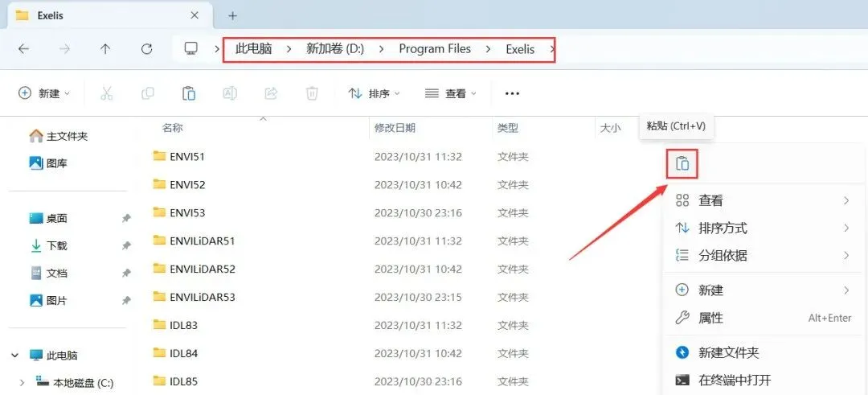
Task: Choose 属性 in the context menu
Action: (764, 318)
